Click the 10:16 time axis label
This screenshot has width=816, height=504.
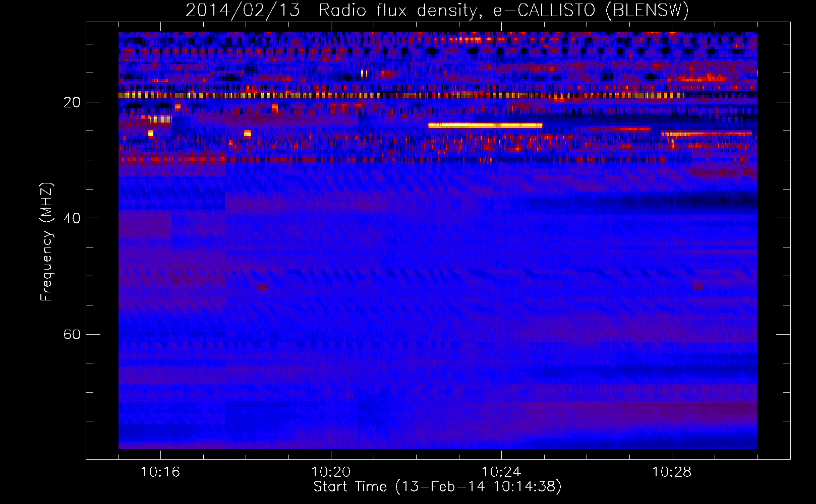160,472
